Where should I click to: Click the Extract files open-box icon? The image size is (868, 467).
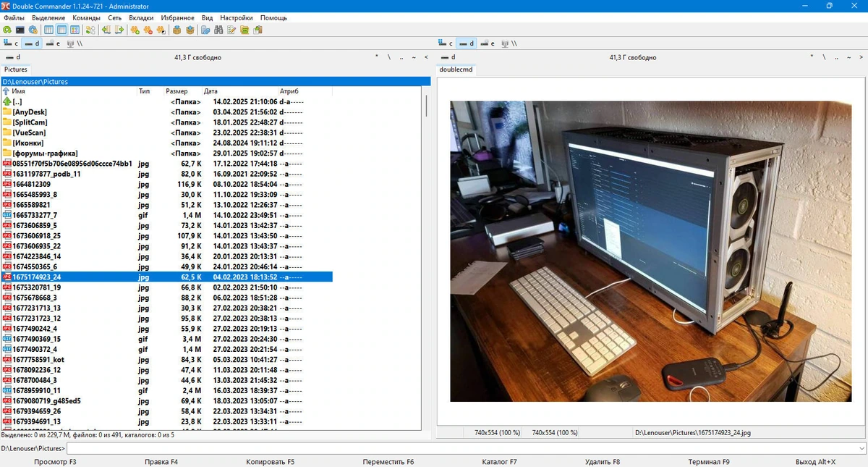pyautogui.click(x=190, y=30)
